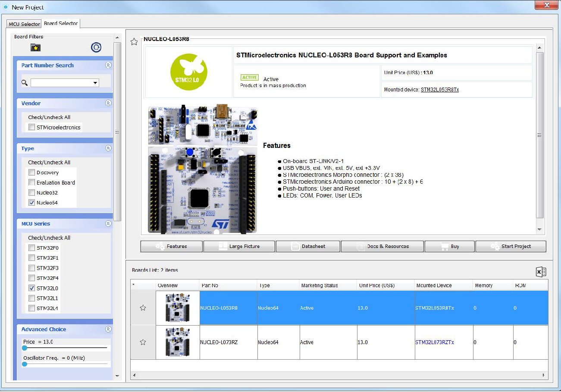Sort by the Marketing Status column header
561x392 pixels.
pyautogui.click(x=328, y=285)
